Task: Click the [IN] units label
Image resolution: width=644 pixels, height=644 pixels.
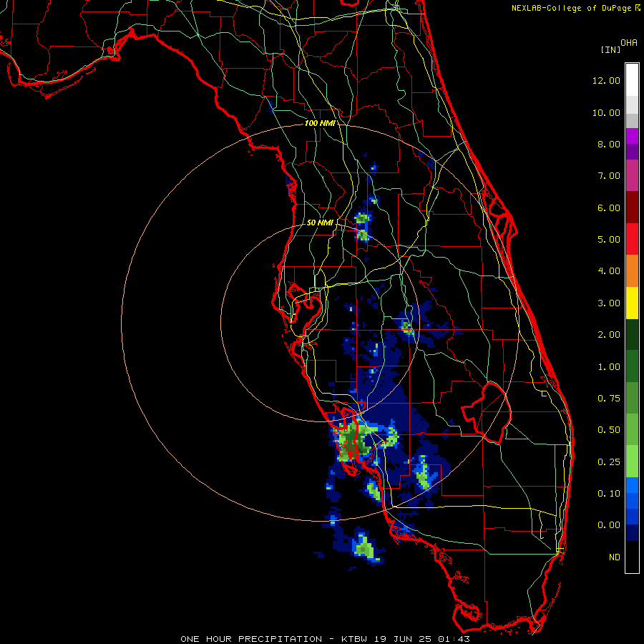Action: (x=610, y=49)
